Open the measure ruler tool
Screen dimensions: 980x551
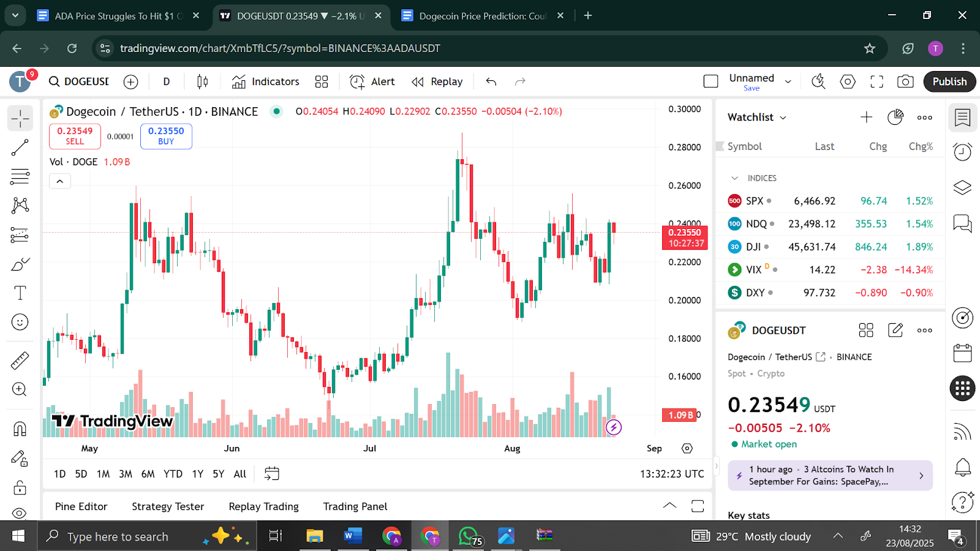[x=20, y=361]
